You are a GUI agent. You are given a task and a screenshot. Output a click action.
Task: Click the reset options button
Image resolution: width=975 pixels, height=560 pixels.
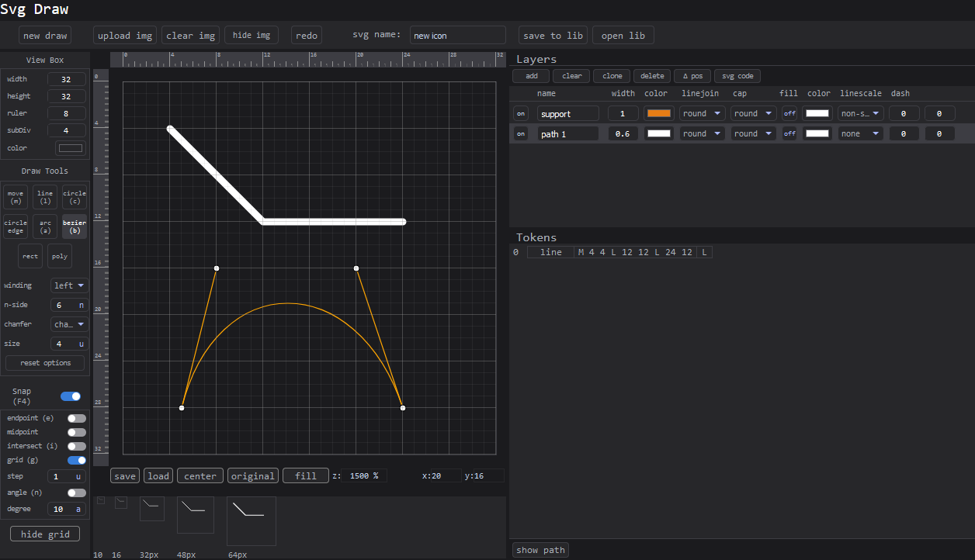(45, 363)
